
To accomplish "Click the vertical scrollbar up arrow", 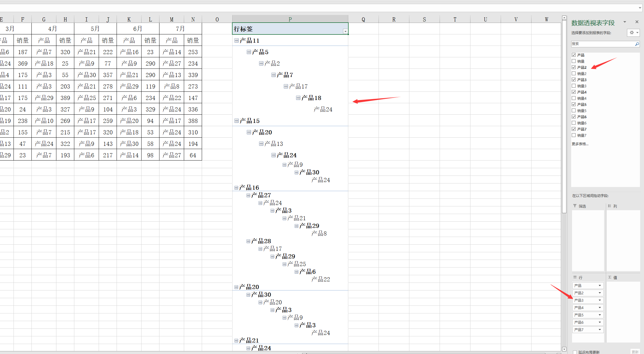I will [x=564, y=18].
